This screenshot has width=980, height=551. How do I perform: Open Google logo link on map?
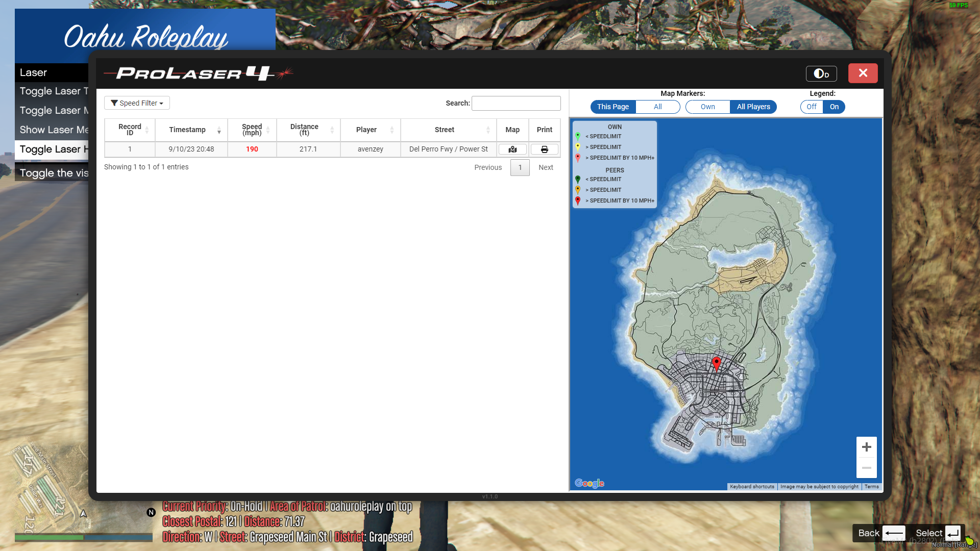(x=590, y=483)
